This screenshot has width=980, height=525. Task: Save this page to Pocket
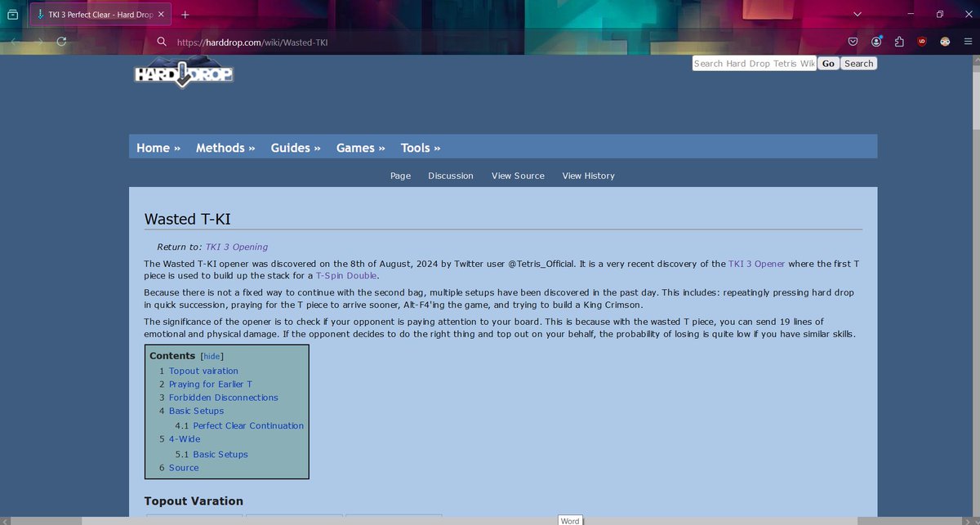point(853,42)
